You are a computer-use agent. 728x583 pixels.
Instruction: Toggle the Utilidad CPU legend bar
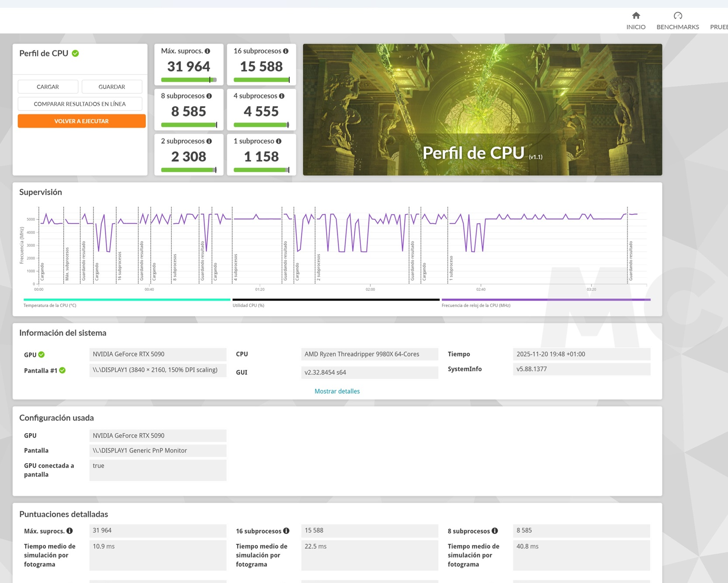336,300
